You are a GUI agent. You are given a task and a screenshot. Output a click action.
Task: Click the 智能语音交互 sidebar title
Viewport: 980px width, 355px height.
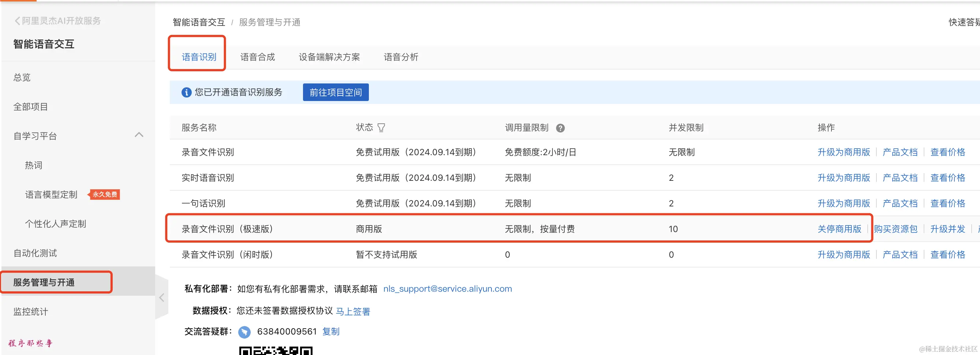pos(44,44)
